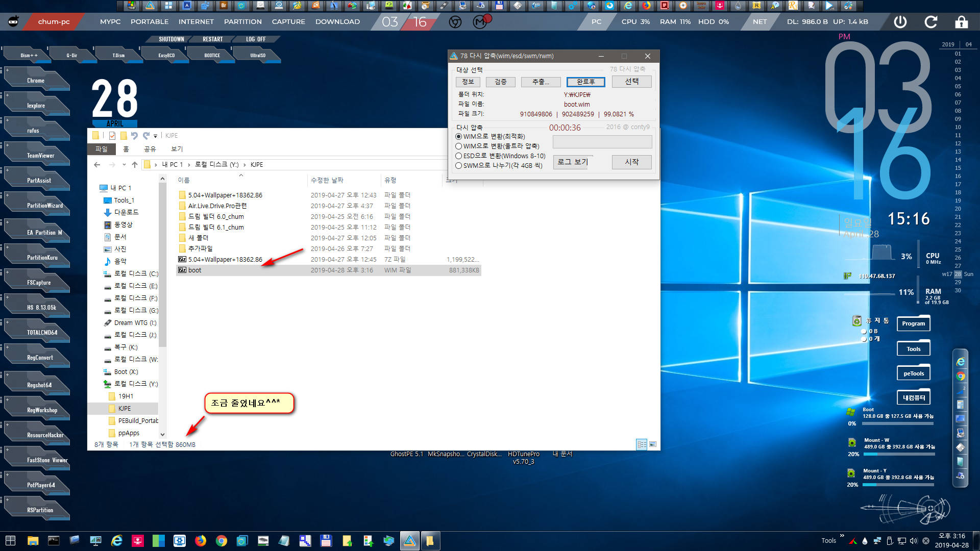The width and height of the screenshot is (980, 551).
Task: Click the 선택 button in recompress dialog
Action: coord(632,82)
